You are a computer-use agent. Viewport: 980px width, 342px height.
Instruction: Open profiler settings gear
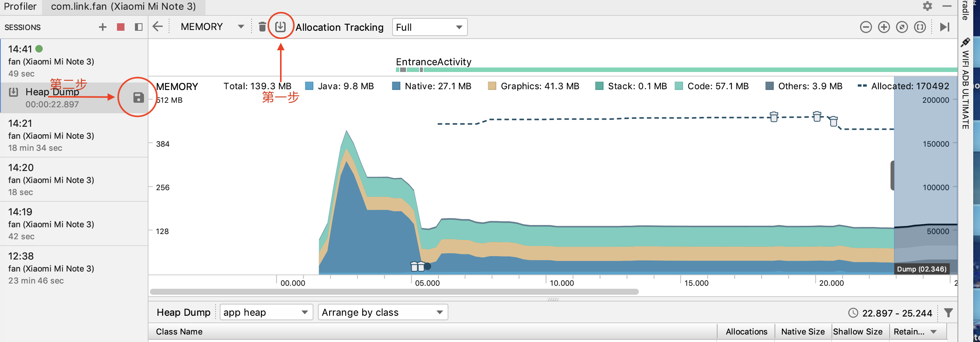pos(928,6)
